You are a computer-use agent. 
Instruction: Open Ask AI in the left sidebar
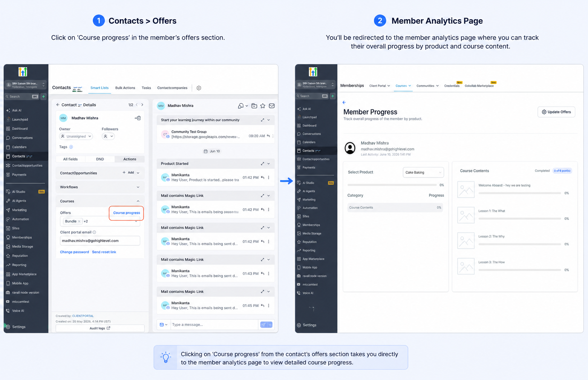tap(17, 110)
